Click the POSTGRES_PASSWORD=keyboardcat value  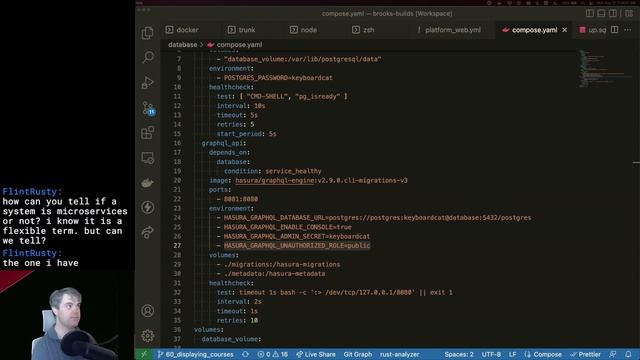coord(278,78)
